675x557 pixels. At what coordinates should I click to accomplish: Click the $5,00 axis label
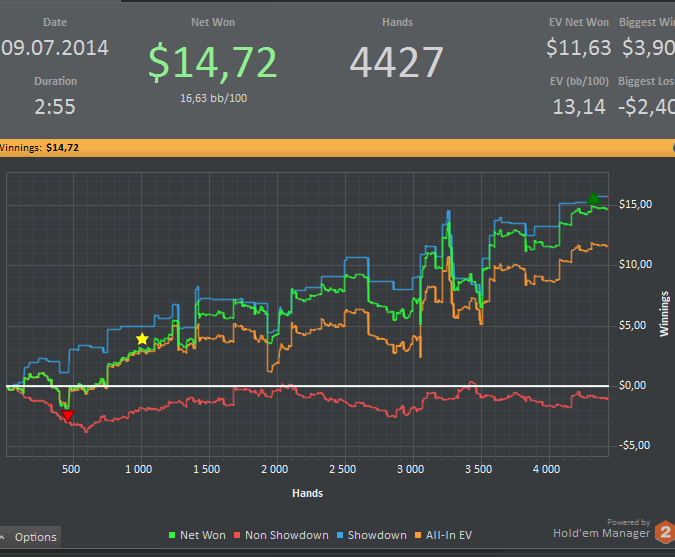click(x=632, y=325)
